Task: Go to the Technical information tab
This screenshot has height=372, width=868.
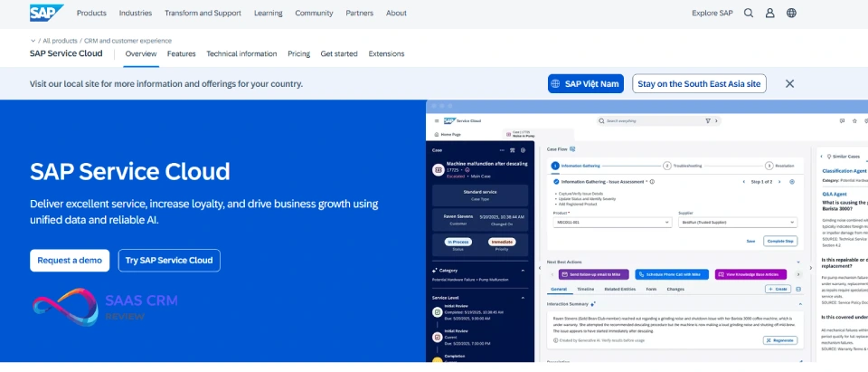Action: coord(241,54)
